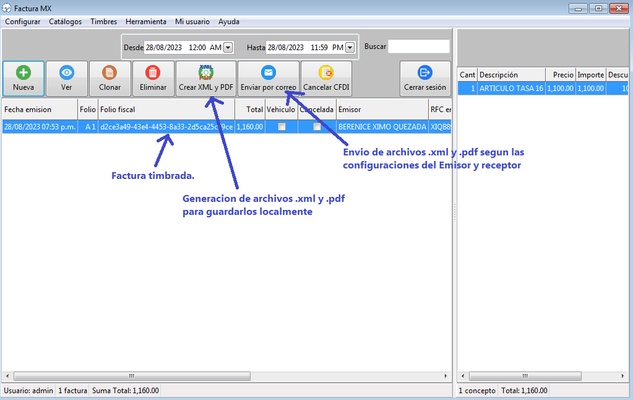633x400 pixels.
Task: Click the Cant column header
Action: point(467,75)
